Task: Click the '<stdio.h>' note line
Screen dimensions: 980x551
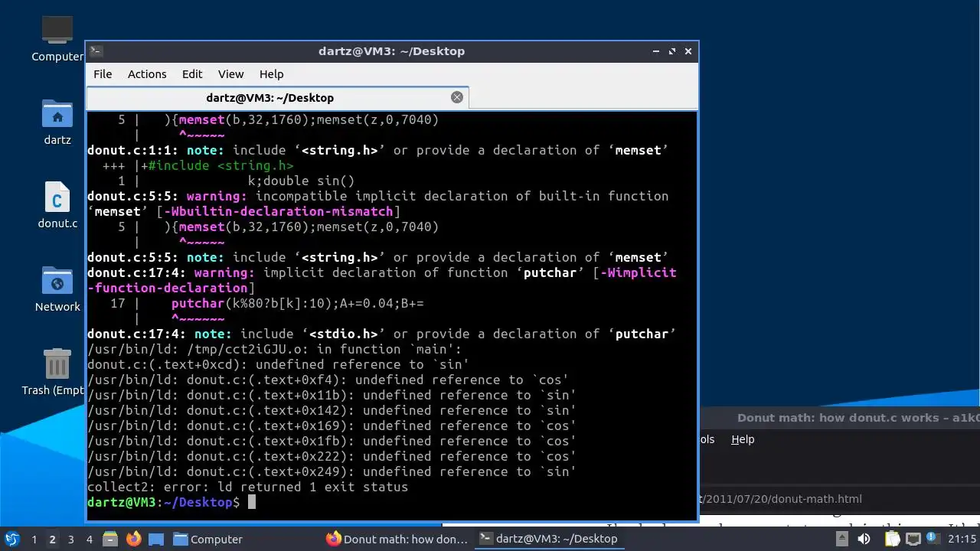Action: click(x=381, y=334)
